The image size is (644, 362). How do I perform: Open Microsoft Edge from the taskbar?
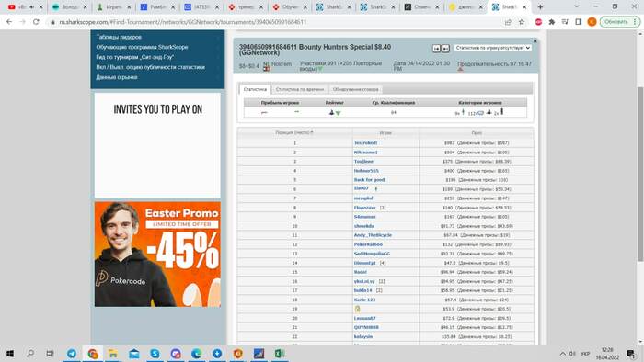coord(196,354)
